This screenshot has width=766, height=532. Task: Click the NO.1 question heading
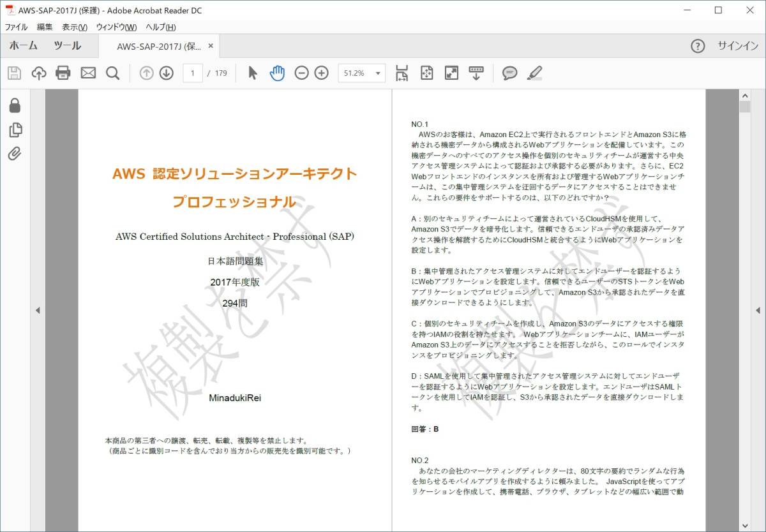click(x=419, y=124)
